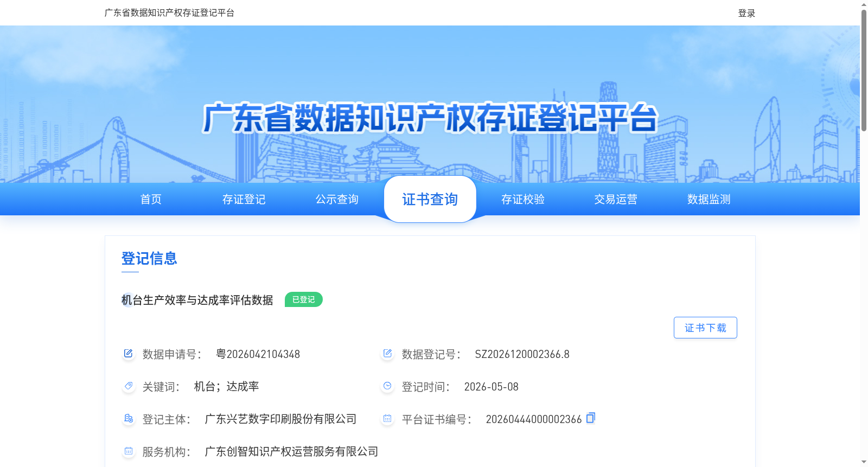Click the certificate number 20260444000002366

coord(534,419)
